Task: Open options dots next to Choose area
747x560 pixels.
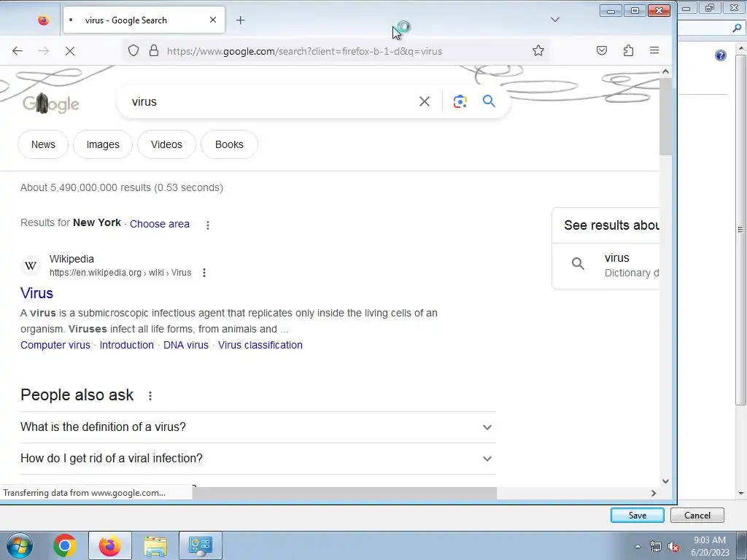Action: click(208, 225)
